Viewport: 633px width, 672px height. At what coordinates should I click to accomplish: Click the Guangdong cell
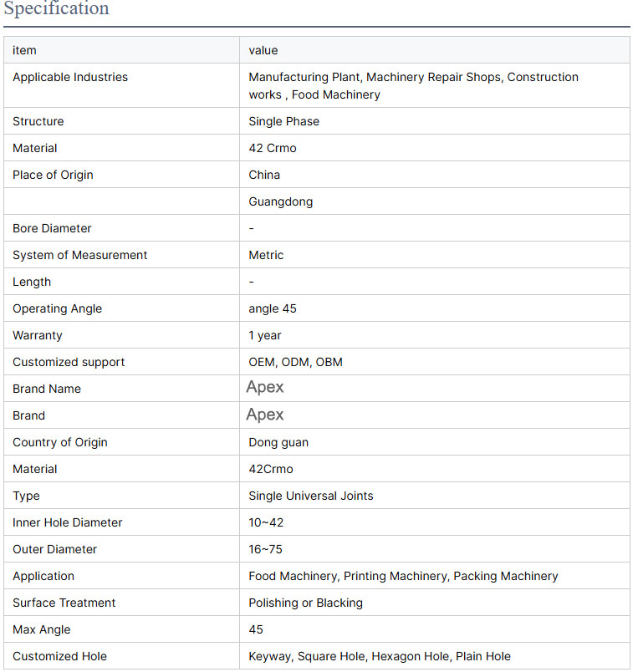coord(281,201)
